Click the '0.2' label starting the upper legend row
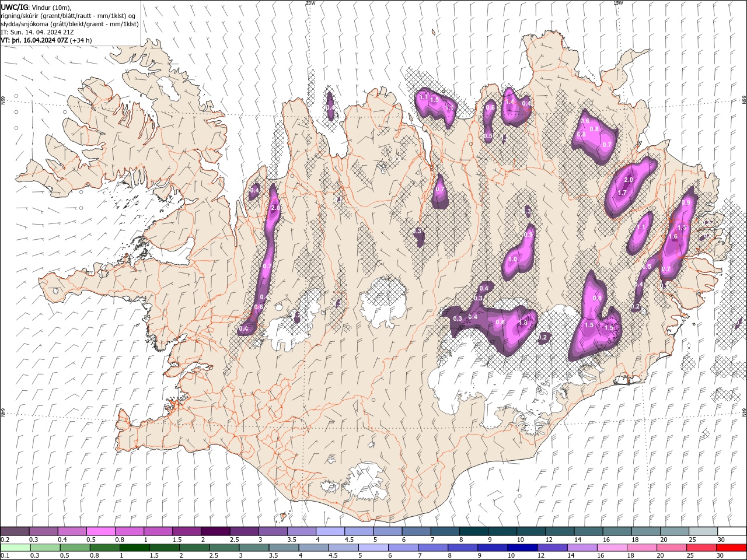The height and width of the screenshot is (560, 747). coord(5,540)
